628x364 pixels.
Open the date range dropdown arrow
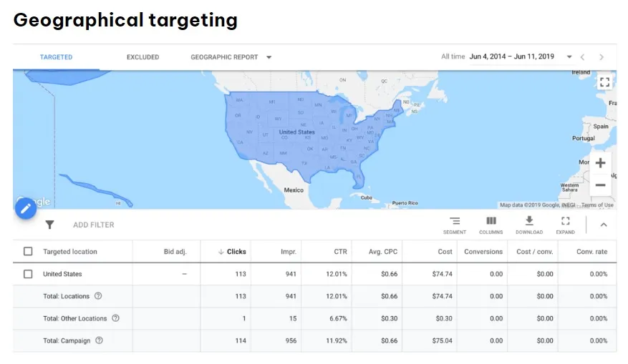(x=569, y=56)
